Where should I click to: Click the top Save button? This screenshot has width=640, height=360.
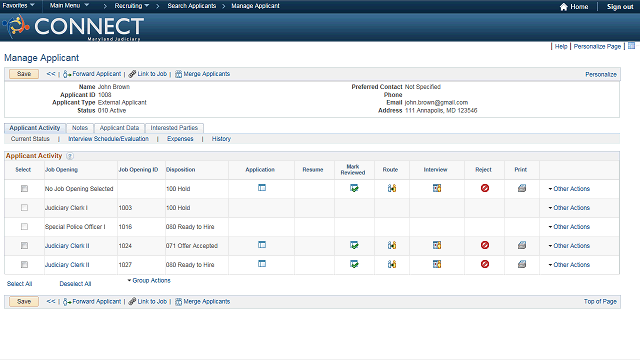pyautogui.click(x=24, y=74)
